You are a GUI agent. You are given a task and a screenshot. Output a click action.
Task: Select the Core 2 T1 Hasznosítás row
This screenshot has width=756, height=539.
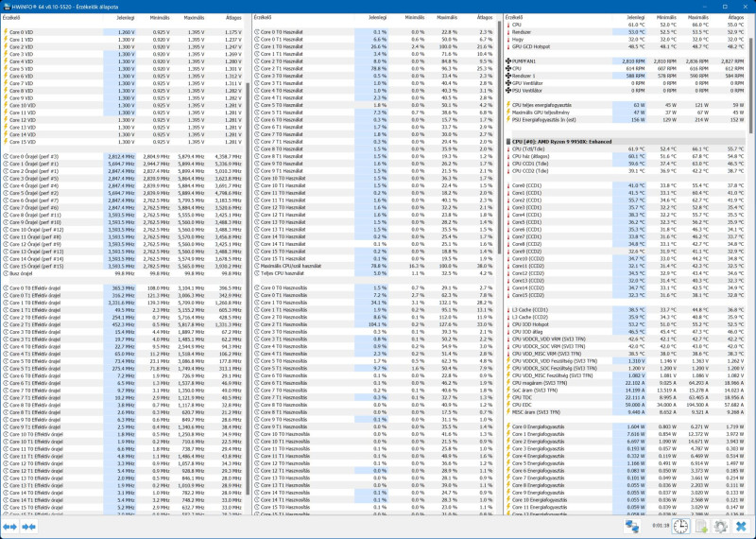tap(374, 324)
